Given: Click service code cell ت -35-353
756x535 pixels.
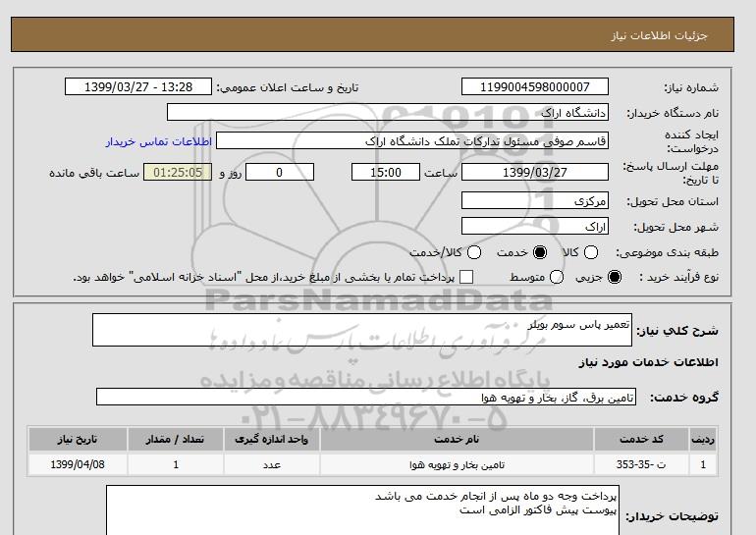Looking at the screenshot, I should click(x=641, y=464).
